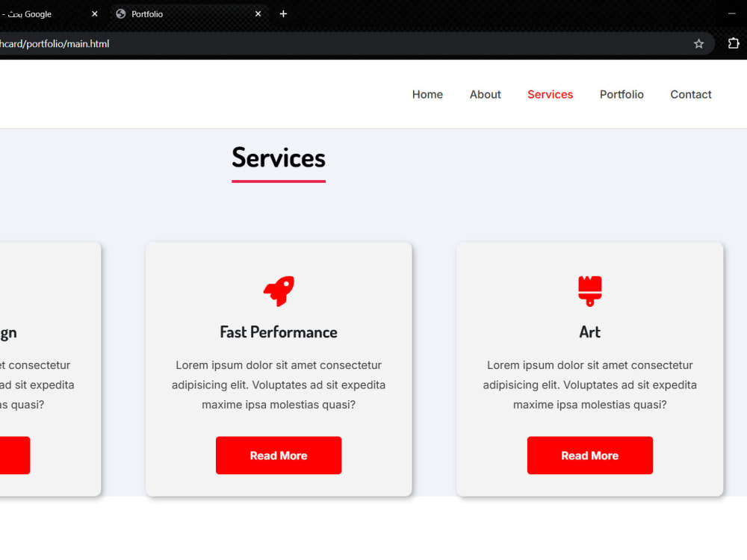Click the Lorem ipsum text in Fast Performance card
Image resolution: width=747 pixels, height=560 pixels.
[279, 385]
